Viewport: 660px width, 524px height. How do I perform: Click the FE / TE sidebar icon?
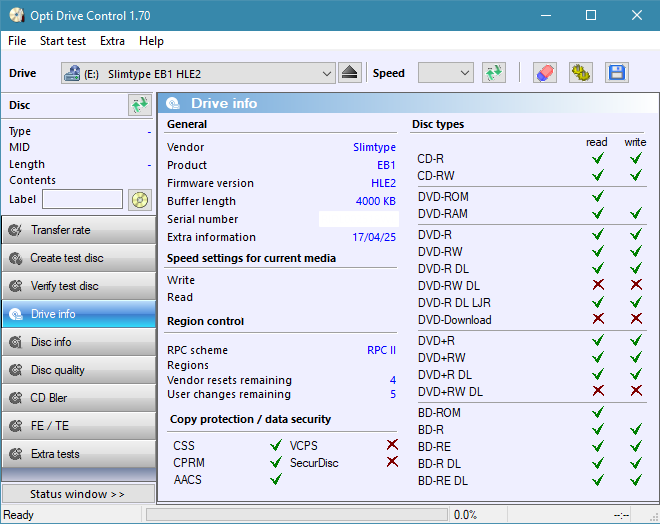point(16,426)
